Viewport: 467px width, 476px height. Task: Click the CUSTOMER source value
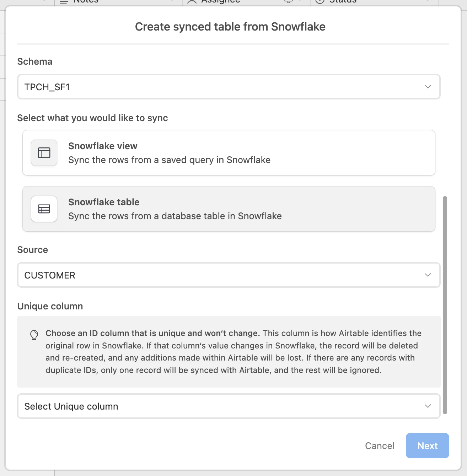(50, 275)
